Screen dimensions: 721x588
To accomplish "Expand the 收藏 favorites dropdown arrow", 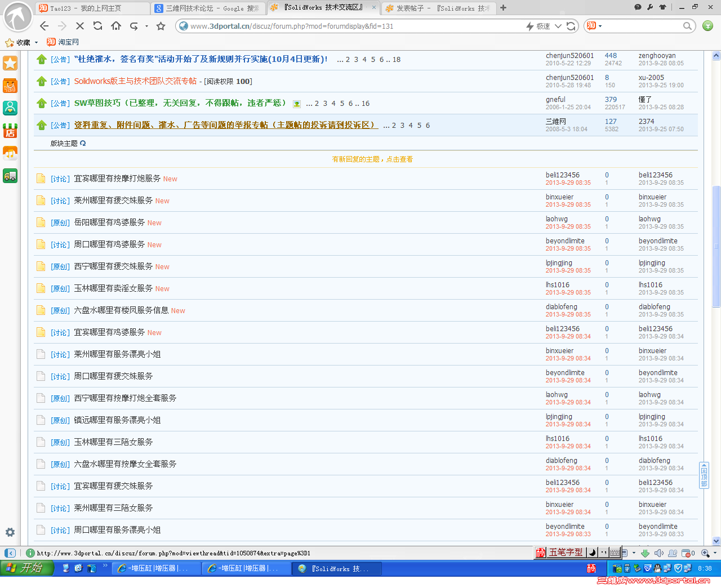I will [x=36, y=42].
